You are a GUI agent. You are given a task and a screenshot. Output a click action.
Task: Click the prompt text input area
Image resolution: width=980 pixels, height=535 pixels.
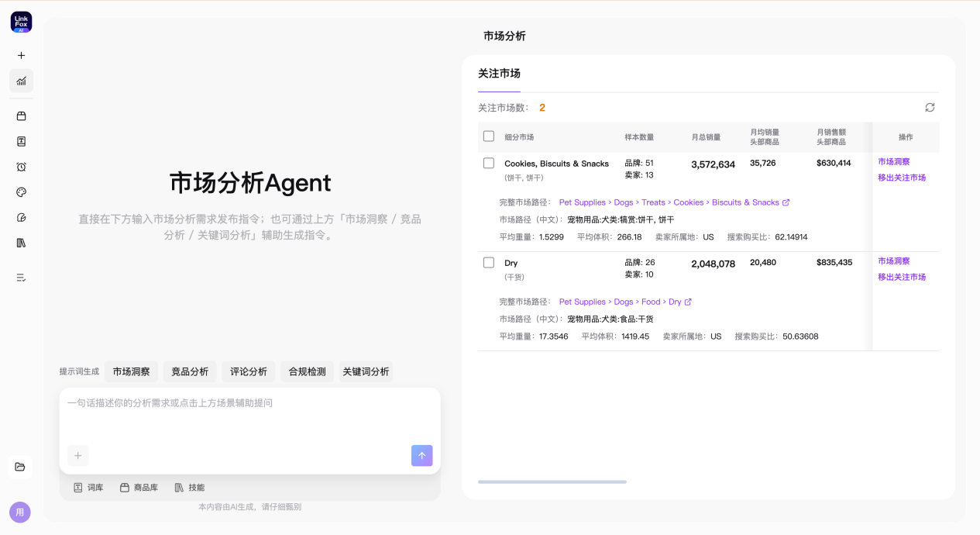coord(249,415)
